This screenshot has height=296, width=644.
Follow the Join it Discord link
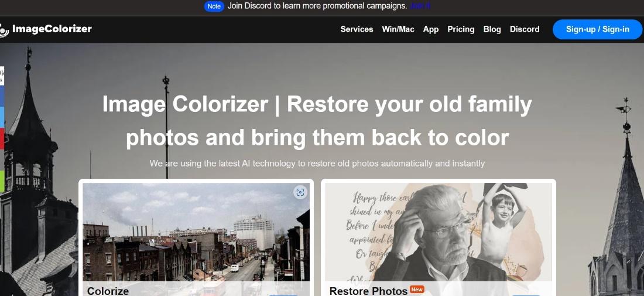pyautogui.click(x=420, y=6)
